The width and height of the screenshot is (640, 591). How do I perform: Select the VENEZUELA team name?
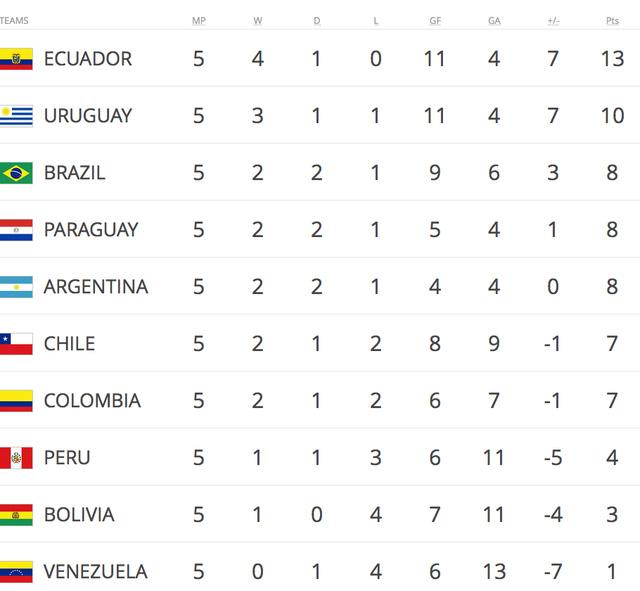[x=96, y=572]
